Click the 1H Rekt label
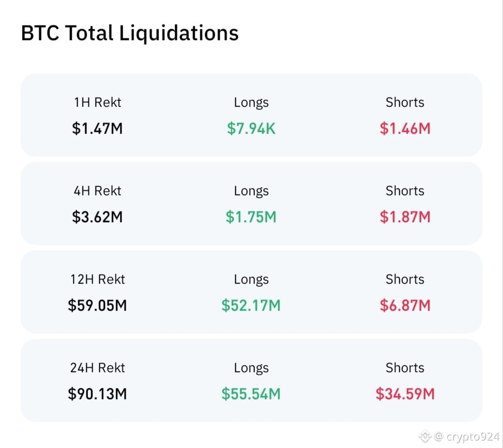The image size is (503, 448). (97, 102)
